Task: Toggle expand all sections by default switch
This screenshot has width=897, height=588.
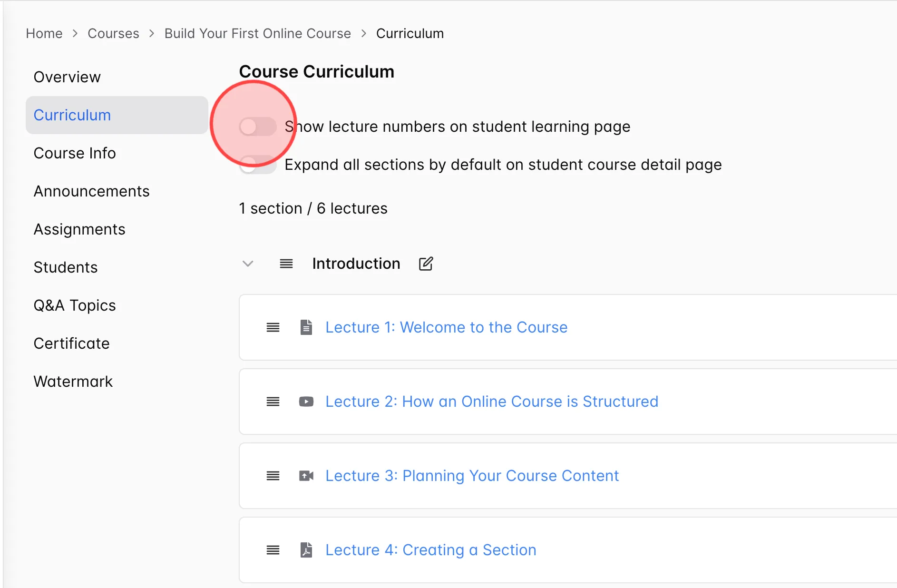Action: [x=257, y=165]
